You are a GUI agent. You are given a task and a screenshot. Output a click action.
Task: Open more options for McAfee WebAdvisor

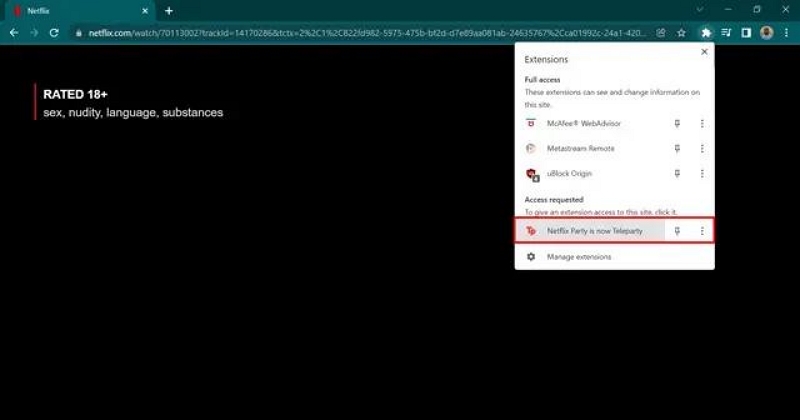pyautogui.click(x=702, y=123)
